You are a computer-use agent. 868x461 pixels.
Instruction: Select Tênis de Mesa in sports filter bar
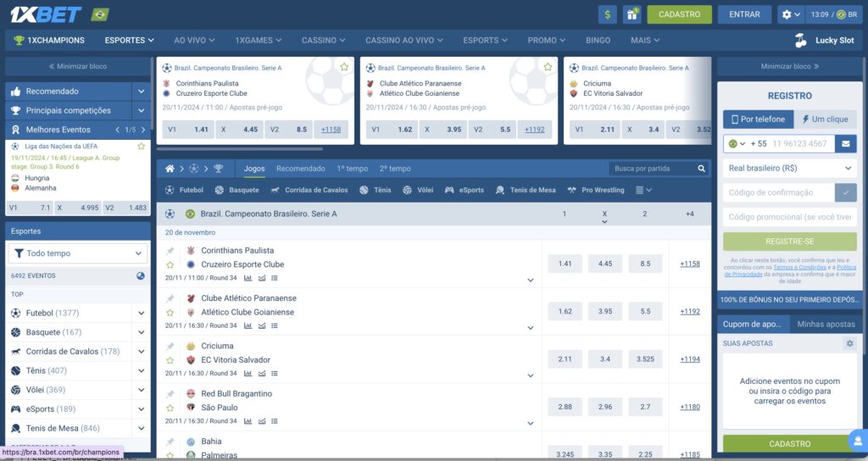click(526, 191)
